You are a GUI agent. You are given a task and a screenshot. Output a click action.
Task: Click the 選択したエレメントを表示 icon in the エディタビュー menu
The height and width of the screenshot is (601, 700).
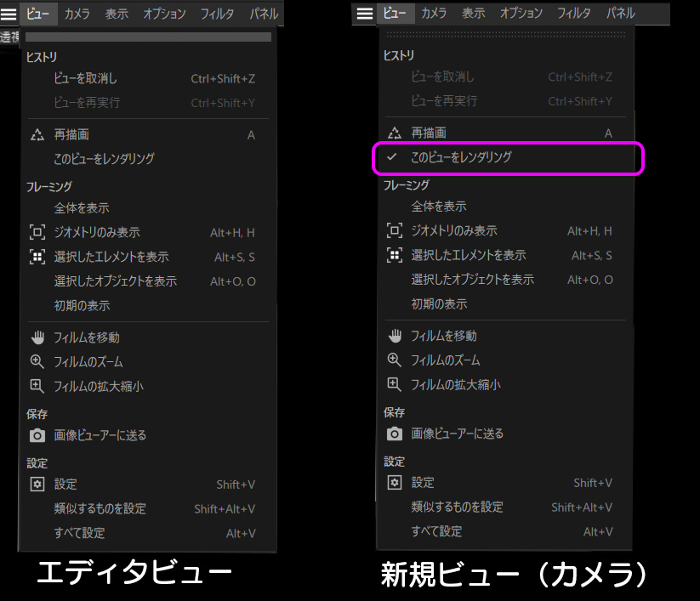(37, 257)
